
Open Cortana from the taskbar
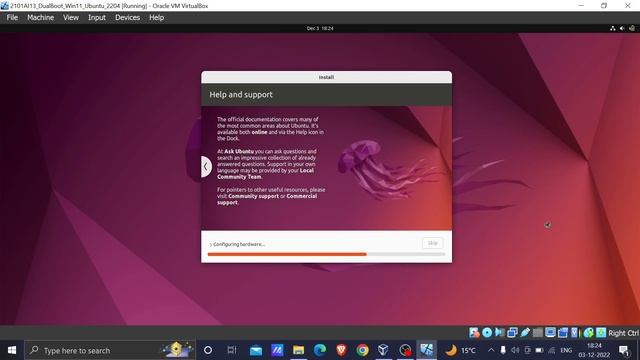click(208, 350)
